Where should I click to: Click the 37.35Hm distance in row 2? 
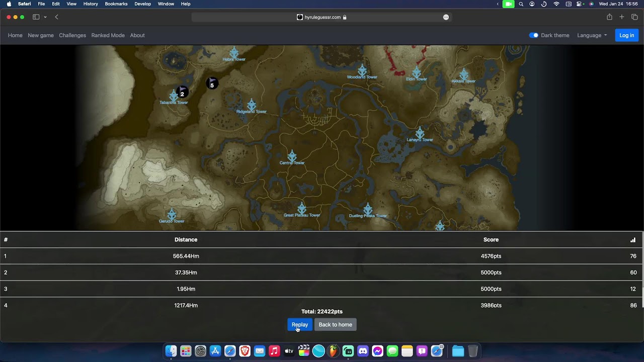click(x=186, y=273)
